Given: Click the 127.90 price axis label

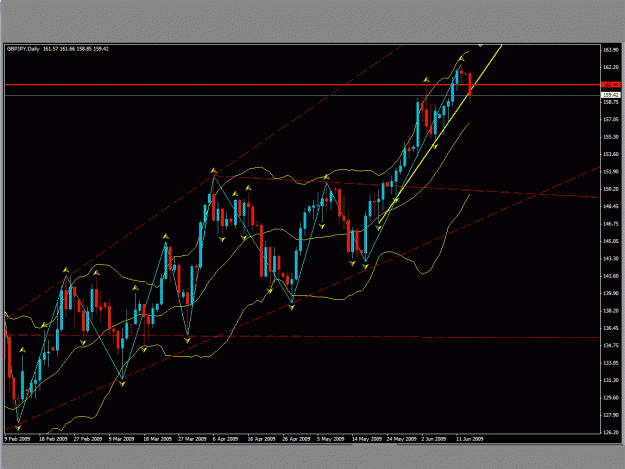Looking at the screenshot, I should click(x=611, y=415).
